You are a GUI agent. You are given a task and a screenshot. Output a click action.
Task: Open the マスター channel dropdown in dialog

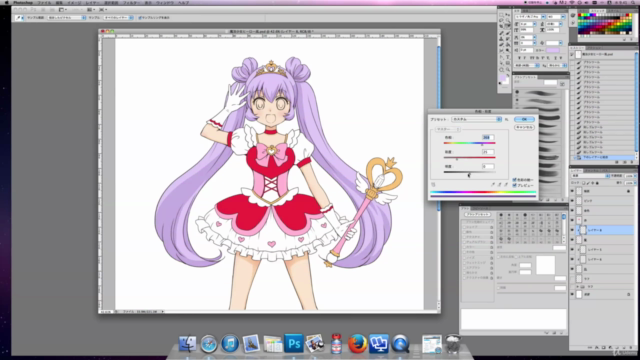click(x=448, y=129)
